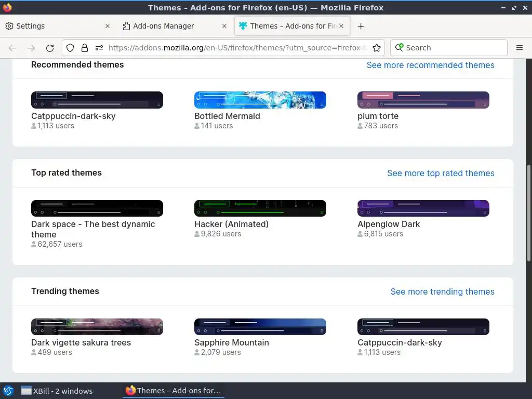
Task: Click the 'Trending themes' heading
Action: (65, 291)
